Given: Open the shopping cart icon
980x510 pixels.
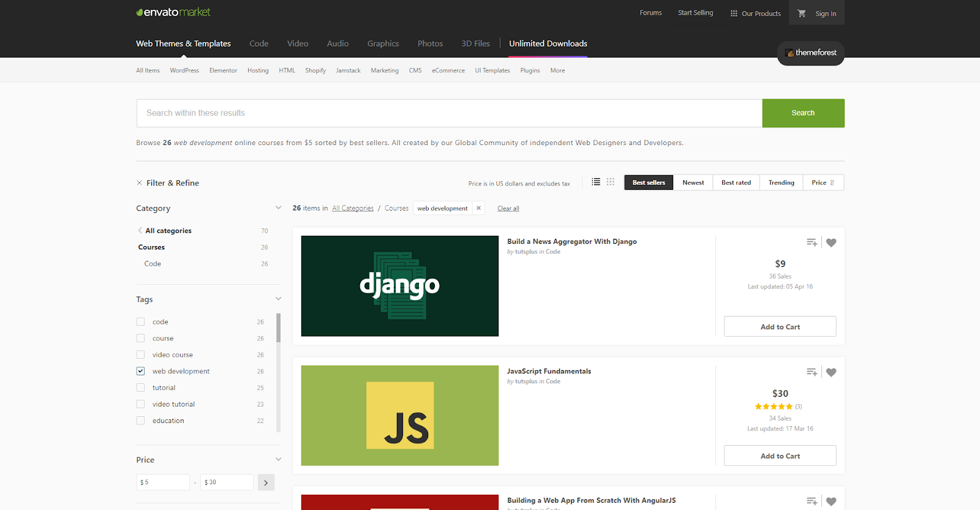Looking at the screenshot, I should (x=801, y=13).
